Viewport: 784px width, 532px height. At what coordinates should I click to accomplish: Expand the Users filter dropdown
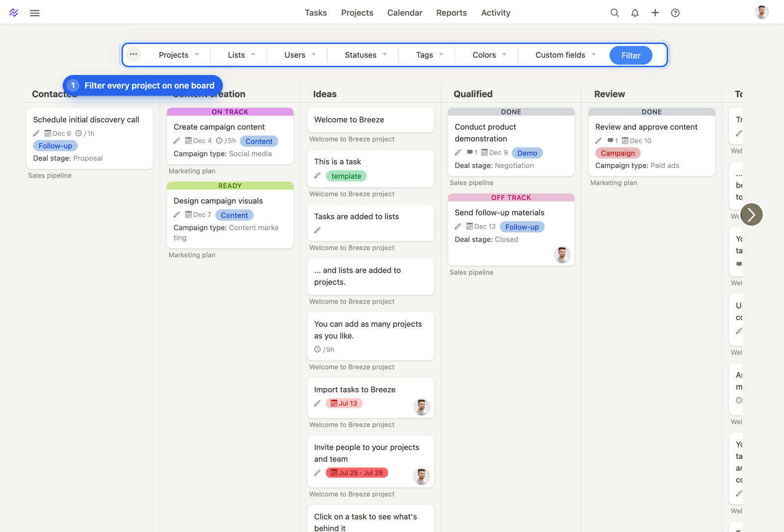click(300, 55)
